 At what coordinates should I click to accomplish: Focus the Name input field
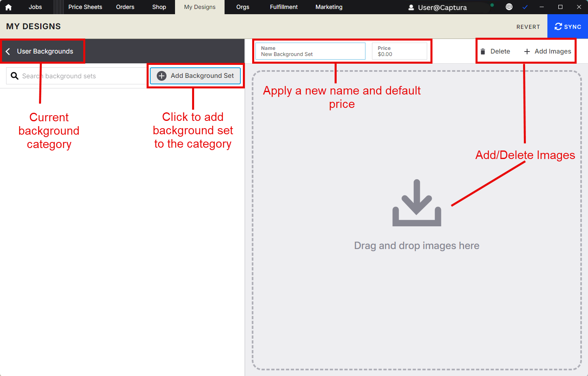(310, 51)
